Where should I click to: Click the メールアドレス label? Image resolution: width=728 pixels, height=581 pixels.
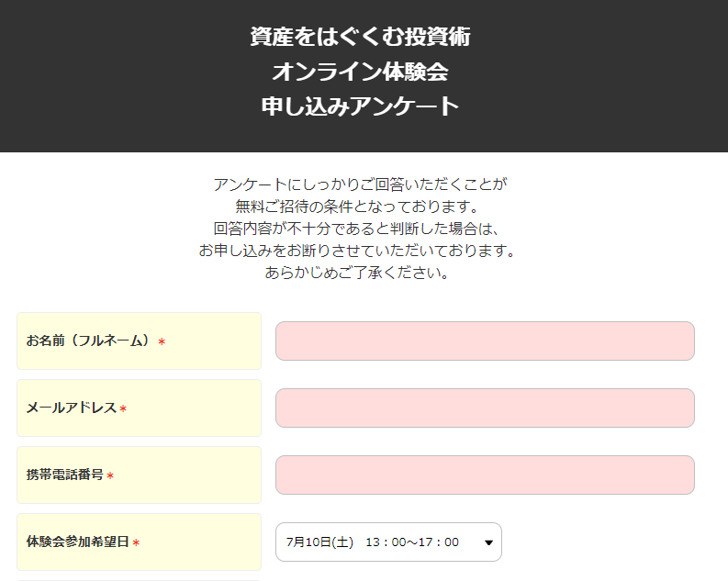point(71,408)
